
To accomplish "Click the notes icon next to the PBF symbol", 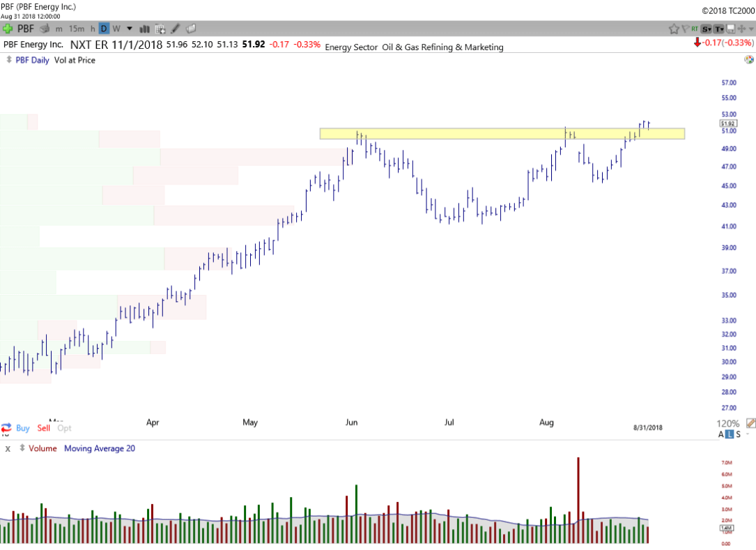I will 44,29.
